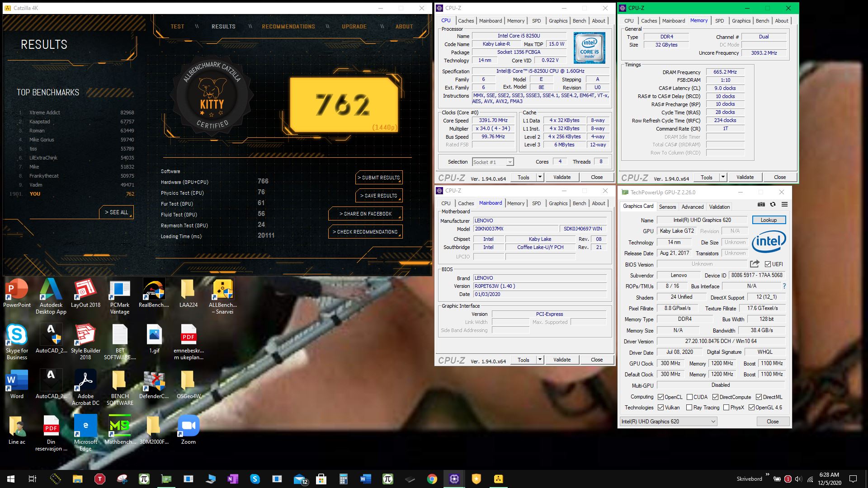Image resolution: width=868 pixels, height=488 pixels.
Task: Toggle the DirectCompute checkbox in GPU-Z
Action: pyautogui.click(x=715, y=397)
